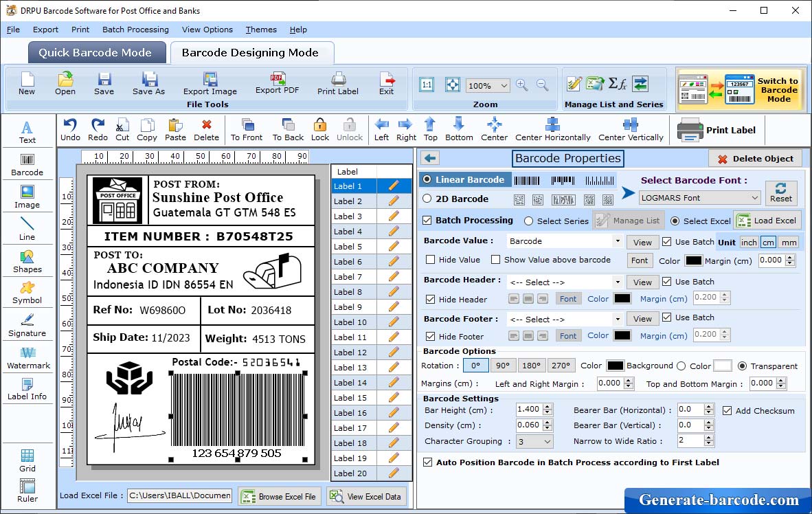Screen dimensions: 812x514
Task: Click the Open file icon
Action: [x=65, y=84]
